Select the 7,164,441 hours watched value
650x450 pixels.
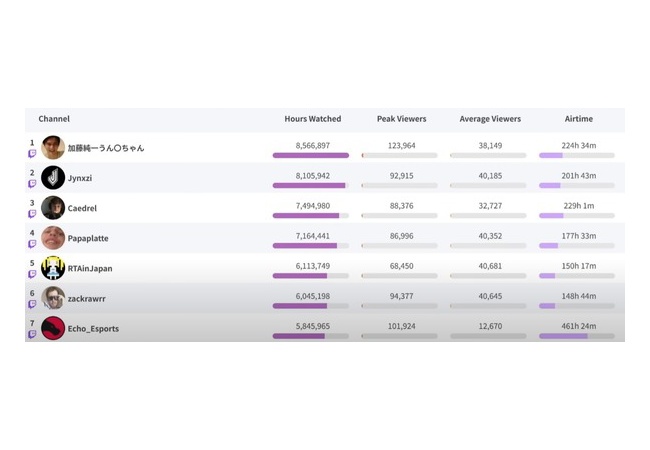point(313,236)
